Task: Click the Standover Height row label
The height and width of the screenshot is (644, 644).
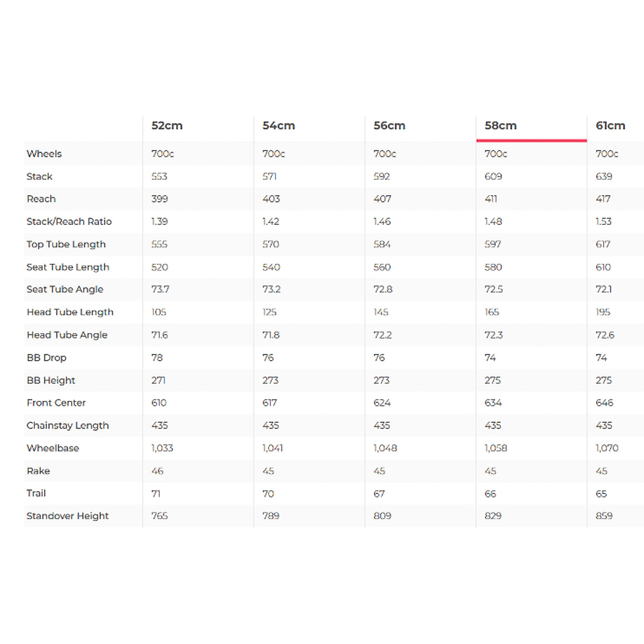Action: (x=67, y=516)
